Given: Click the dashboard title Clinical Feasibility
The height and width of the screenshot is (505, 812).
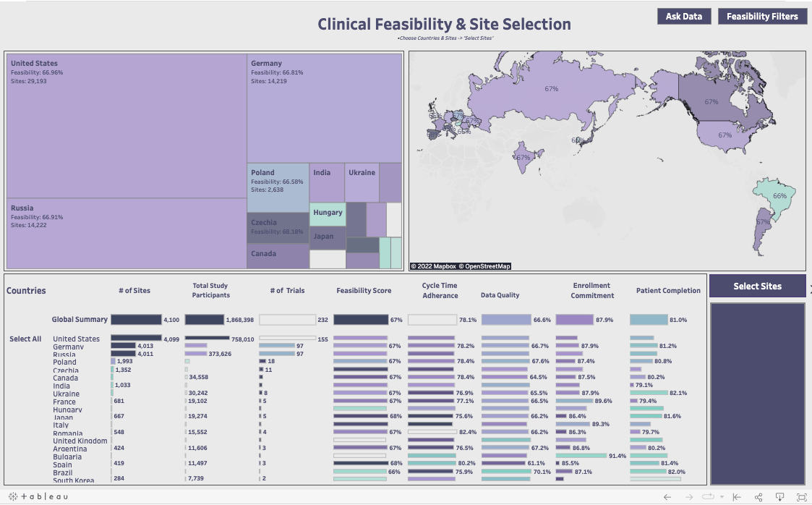Looking at the screenshot, I should [444, 24].
